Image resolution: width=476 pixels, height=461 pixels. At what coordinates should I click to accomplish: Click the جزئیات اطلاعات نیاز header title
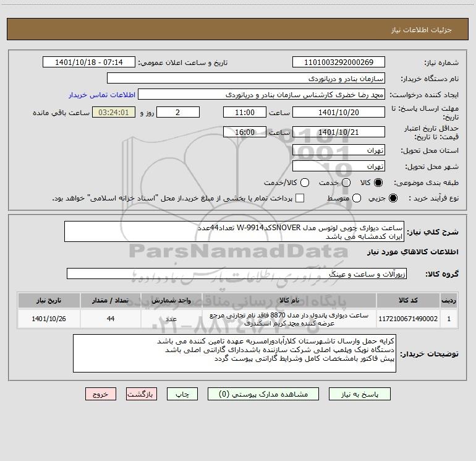(x=422, y=30)
